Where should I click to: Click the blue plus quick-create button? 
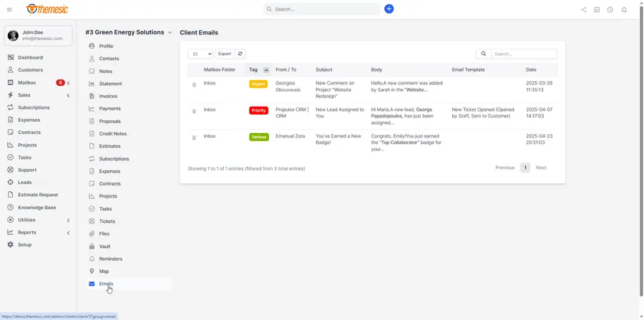389,9
